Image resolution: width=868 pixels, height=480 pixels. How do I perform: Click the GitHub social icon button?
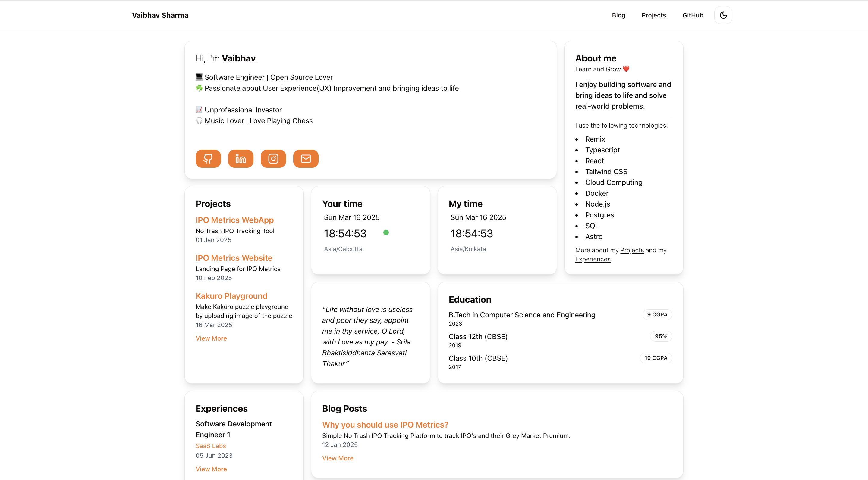[x=208, y=158]
